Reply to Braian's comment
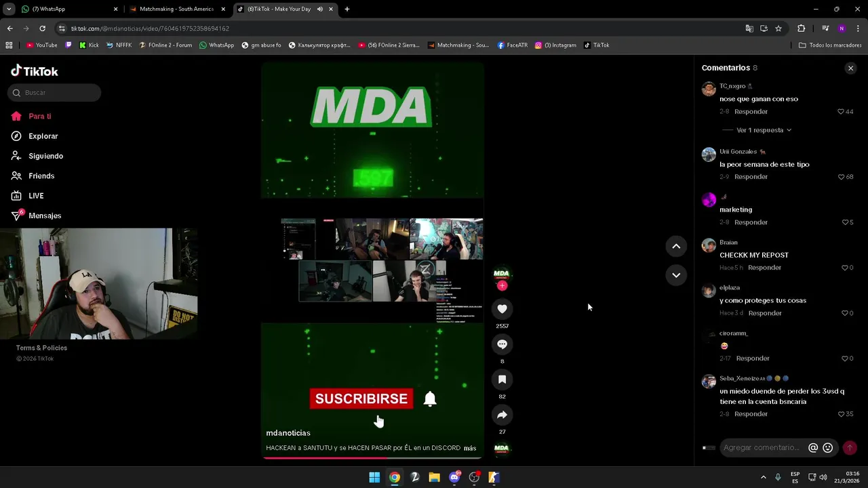The height and width of the screenshot is (488, 868). [764, 268]
